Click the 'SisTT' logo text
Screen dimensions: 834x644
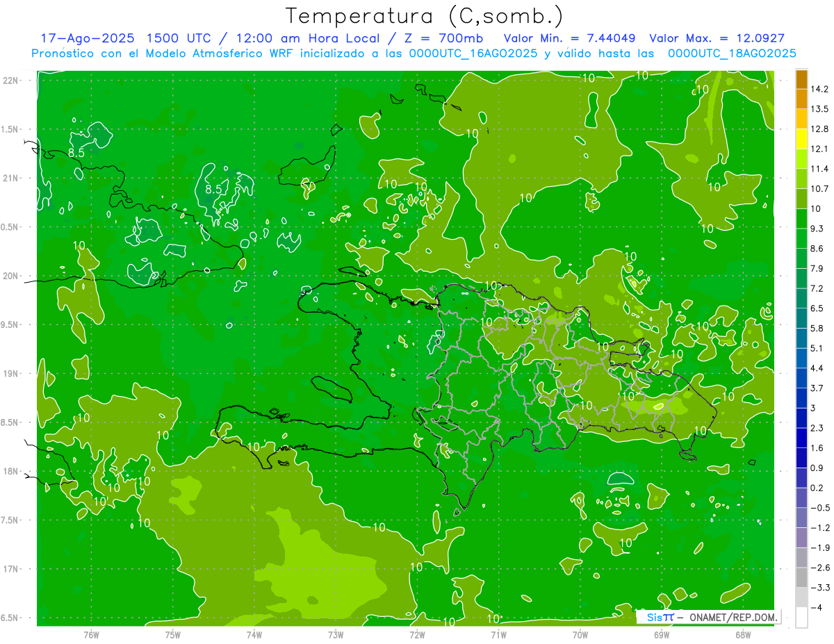660,617
